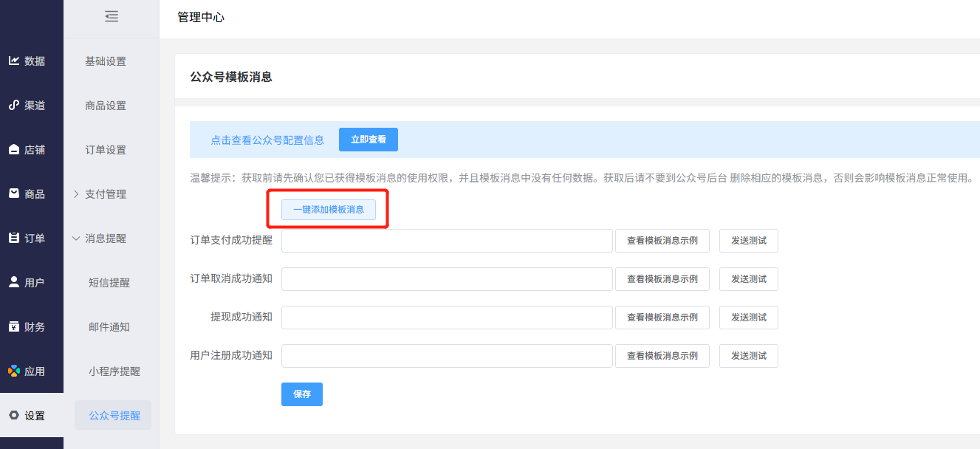The height and width of the screenshot is (449, 980).
Task: Open 邮件通知 settings
Action: click(109, 327)
